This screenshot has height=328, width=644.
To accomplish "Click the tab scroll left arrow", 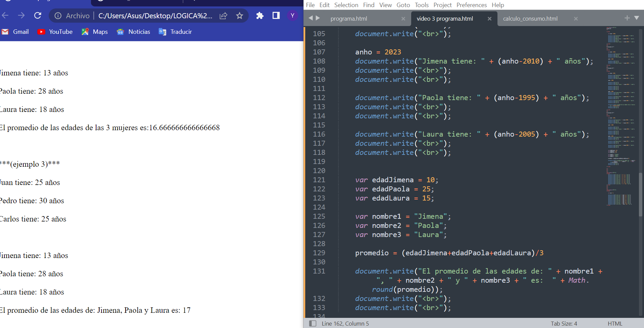I will pos(311,18).
